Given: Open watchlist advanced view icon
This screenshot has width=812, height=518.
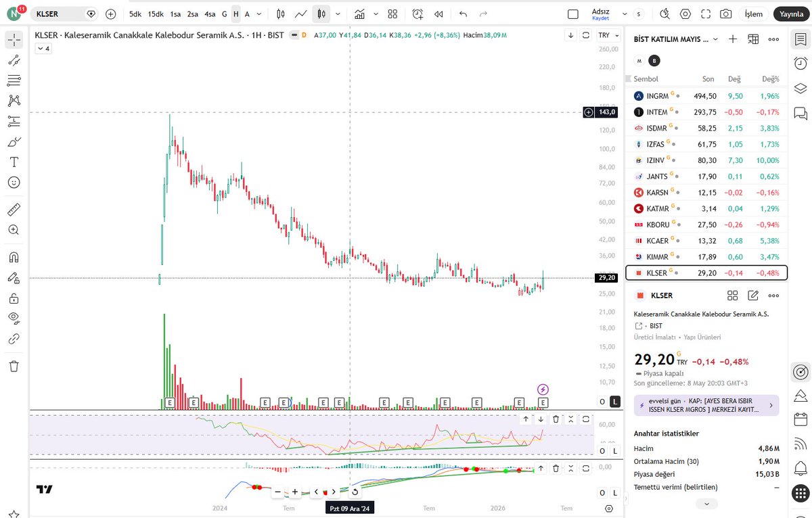Looking at the screenshot, I should tap(753, 39).
